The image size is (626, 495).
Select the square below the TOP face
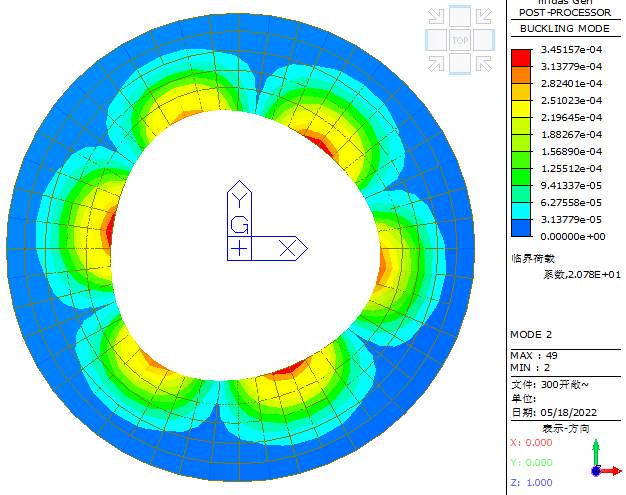pos(460,64)
